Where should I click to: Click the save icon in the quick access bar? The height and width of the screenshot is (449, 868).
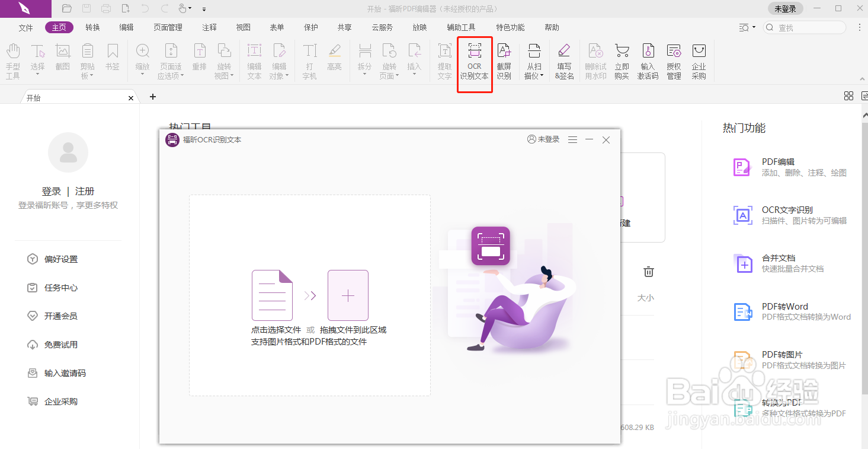(x=87, y=8)
